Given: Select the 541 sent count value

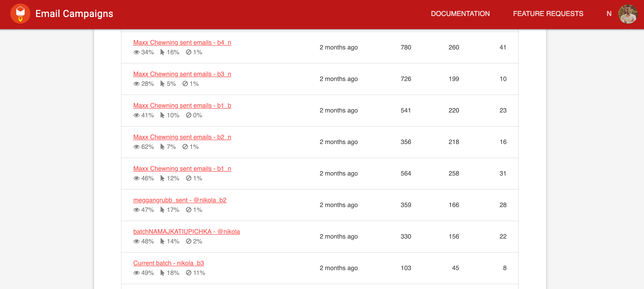Looking at the screenshot, I should tap(406, 111).
